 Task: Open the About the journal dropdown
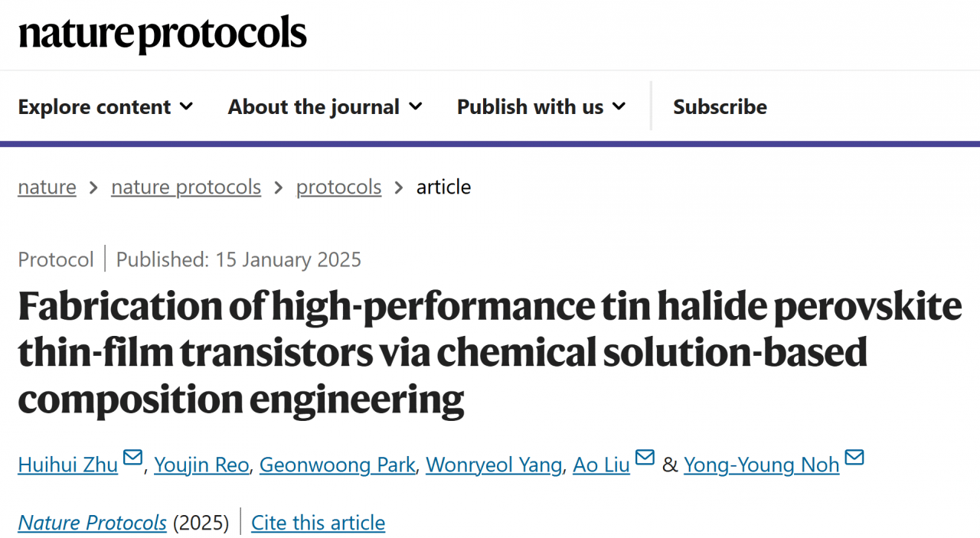(325, 107)
